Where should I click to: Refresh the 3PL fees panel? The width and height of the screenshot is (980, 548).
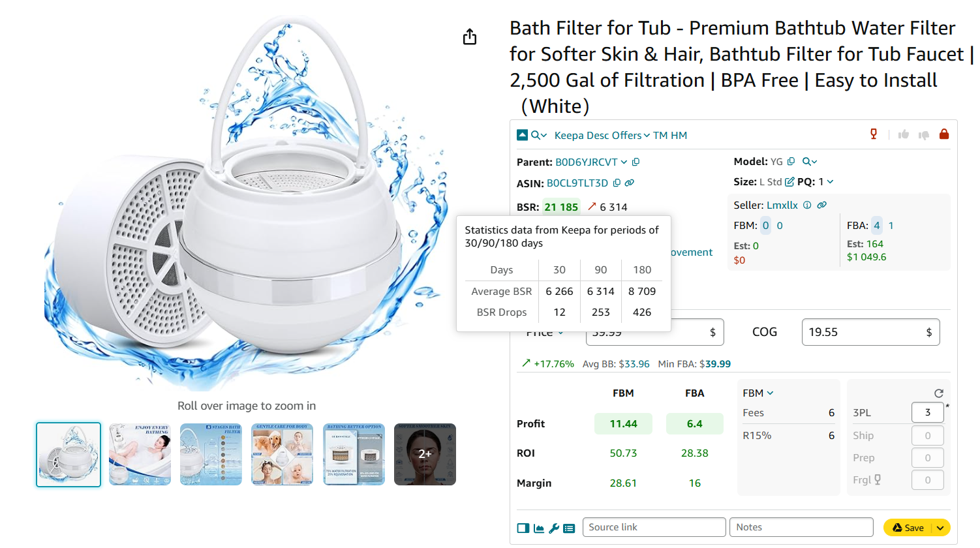point(938,393)
